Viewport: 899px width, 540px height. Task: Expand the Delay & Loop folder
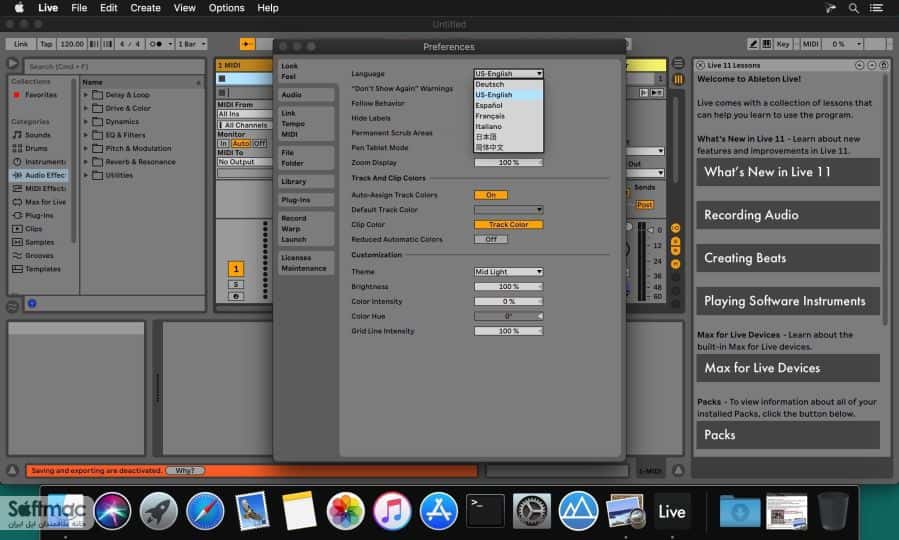86,95
